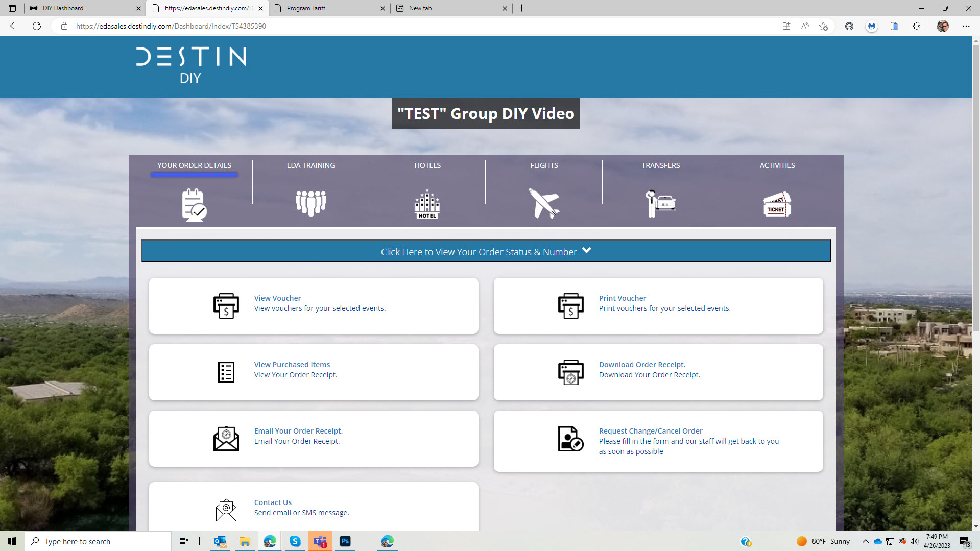The width and height of the screenshot is (980, 551).
Task: Click the taskbar volume speaker icon
Action: [x=914, y=541]
